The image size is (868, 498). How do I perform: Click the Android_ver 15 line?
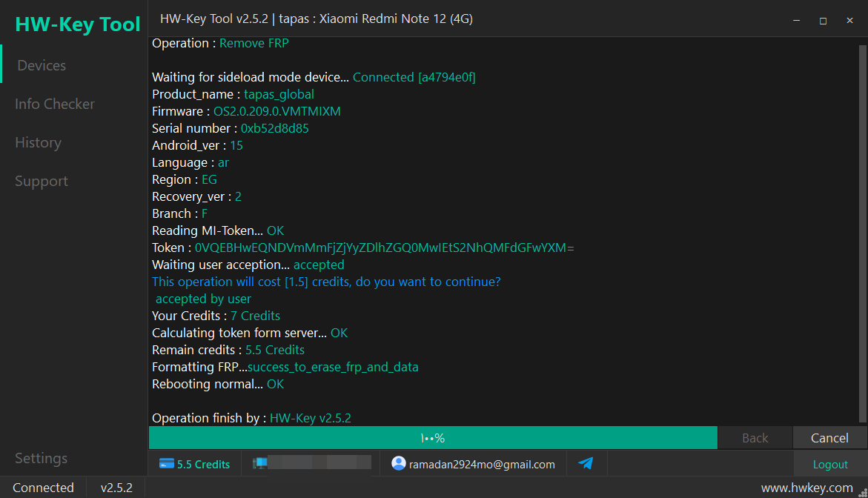click(x=198, y=145)
